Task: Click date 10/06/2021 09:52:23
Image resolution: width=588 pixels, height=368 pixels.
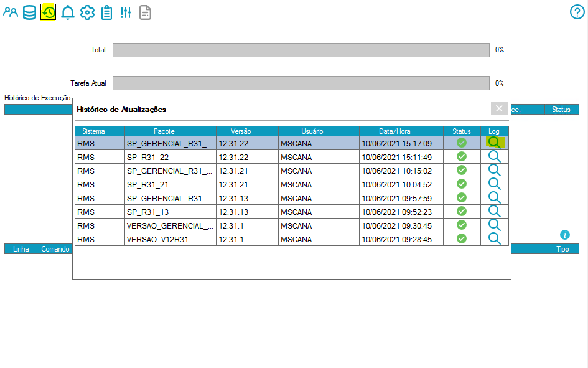Action: (x=397, y=212)
